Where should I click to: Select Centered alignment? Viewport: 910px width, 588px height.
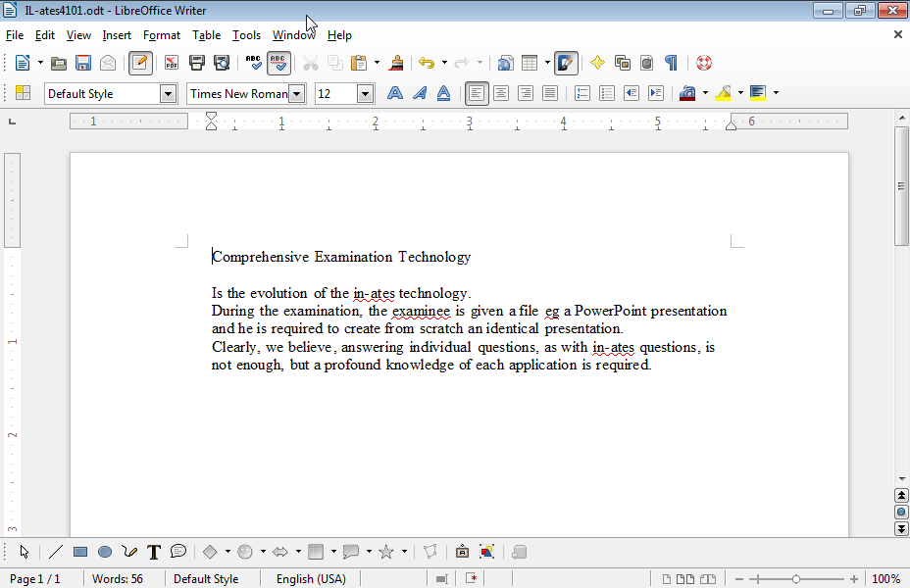click(x=501, y=93)
